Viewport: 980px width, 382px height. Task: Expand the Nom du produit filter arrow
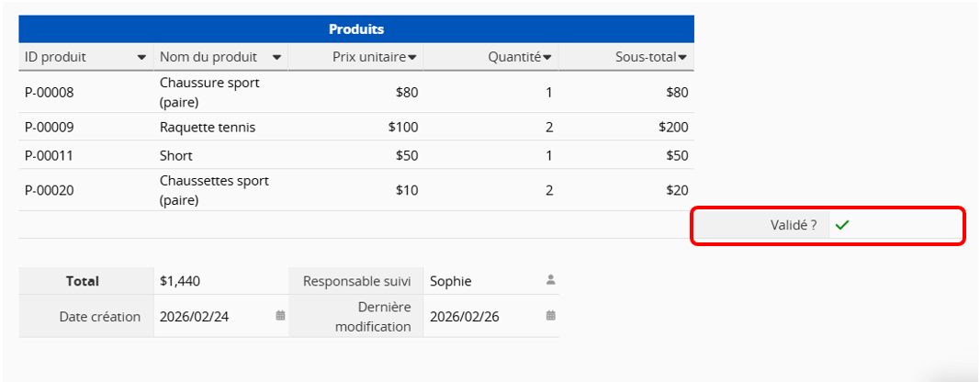point(276,57)
